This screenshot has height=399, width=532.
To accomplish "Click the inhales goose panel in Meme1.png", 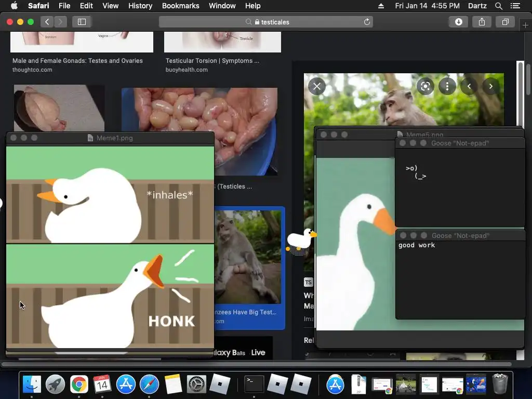I will click(110, 195).
